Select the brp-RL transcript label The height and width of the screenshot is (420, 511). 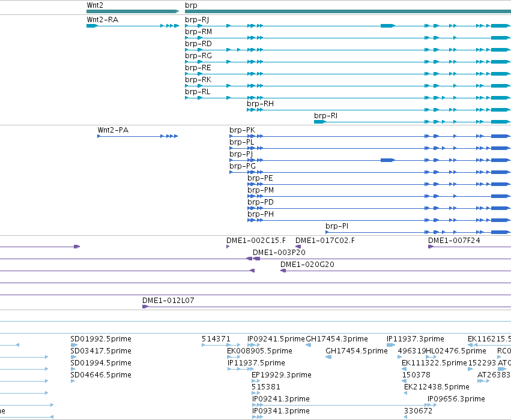198,92
